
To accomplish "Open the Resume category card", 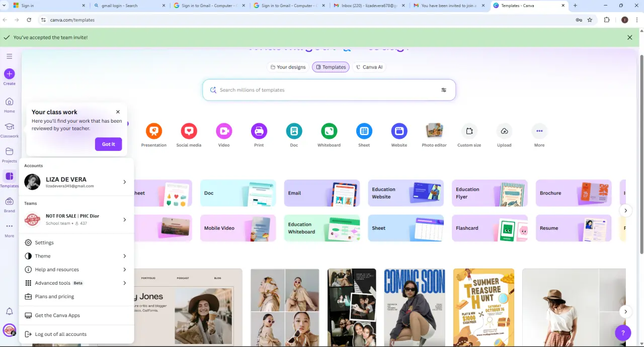I will point(574,228).
